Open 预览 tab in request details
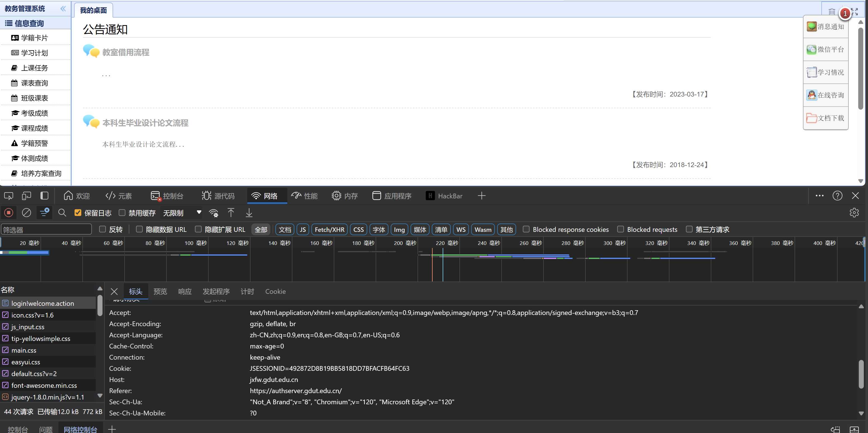Viewport: 868px width, 433px height. [160, 292]
